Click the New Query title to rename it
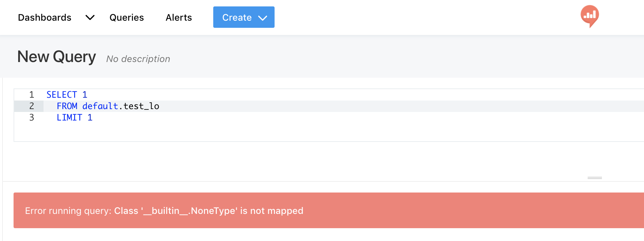 (56, 56)
